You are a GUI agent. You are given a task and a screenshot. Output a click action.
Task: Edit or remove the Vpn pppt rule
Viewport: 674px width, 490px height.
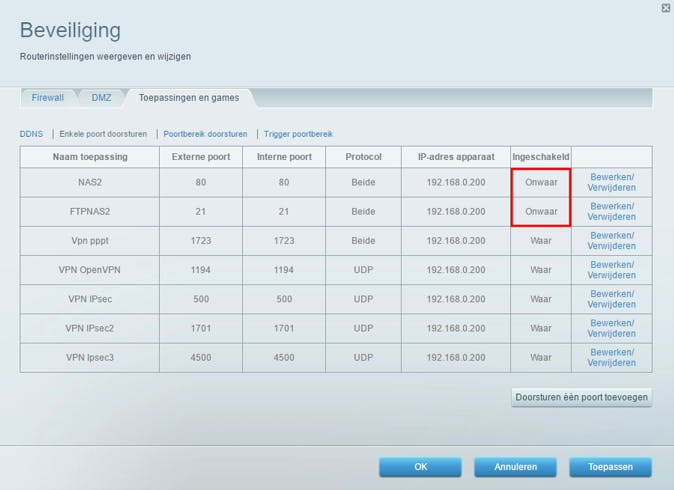612,241
